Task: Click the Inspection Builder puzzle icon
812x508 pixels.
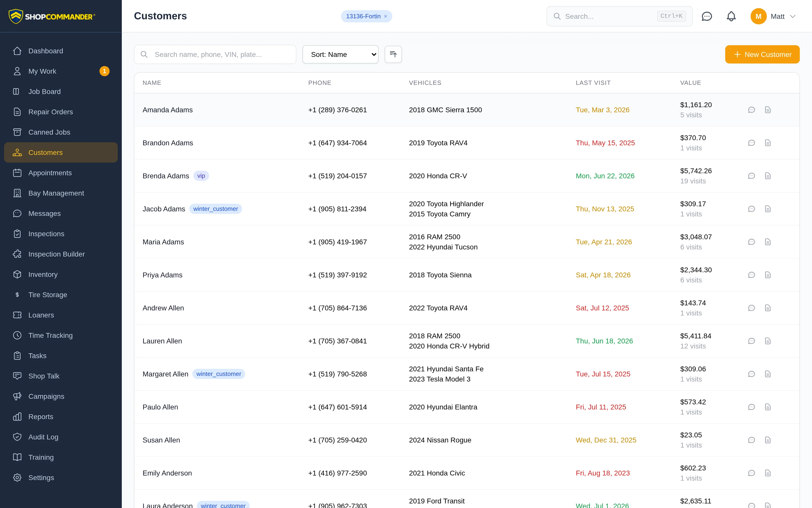Action: pos(17,254)
